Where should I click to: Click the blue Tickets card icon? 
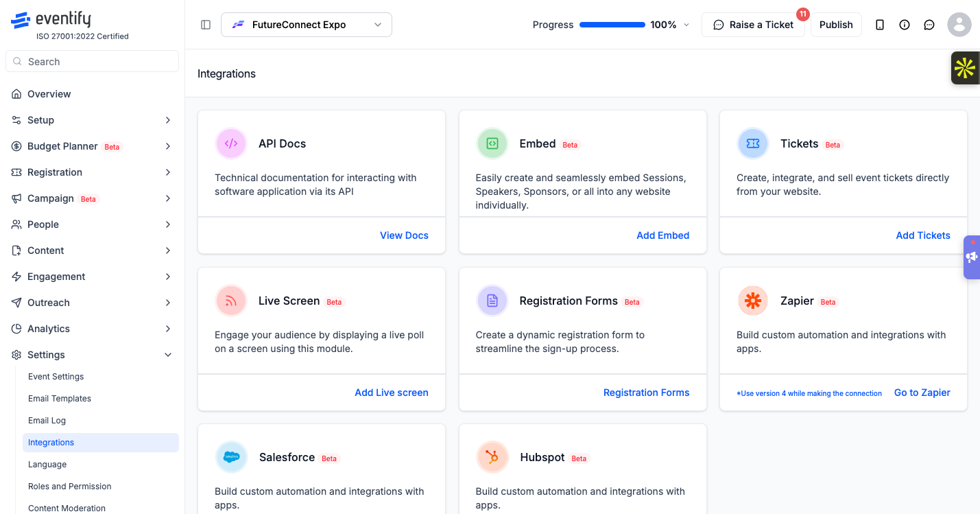click(x=753, y=143)
